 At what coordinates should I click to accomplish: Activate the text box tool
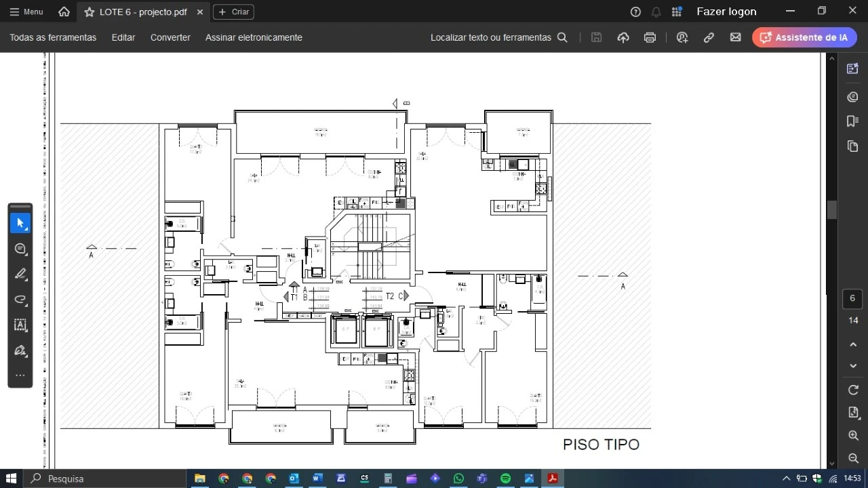[20, 325]
